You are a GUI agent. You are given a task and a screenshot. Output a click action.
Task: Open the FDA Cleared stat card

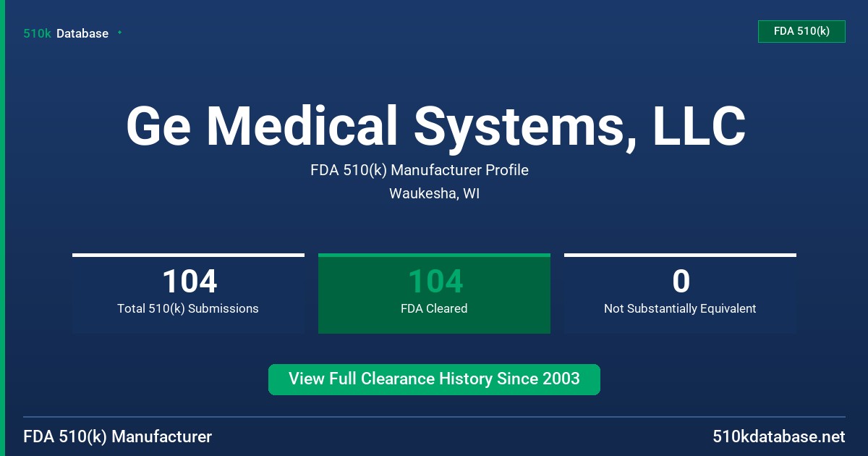coord(434,293)
